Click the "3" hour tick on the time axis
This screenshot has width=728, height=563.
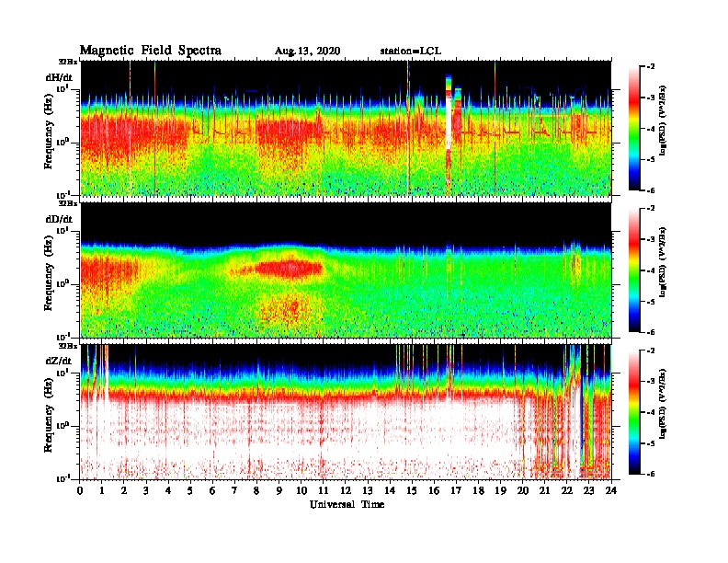tap(147, 491)
